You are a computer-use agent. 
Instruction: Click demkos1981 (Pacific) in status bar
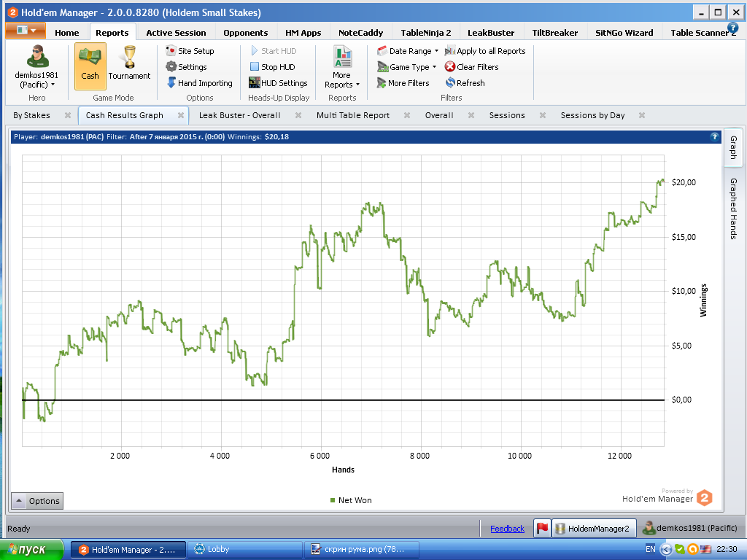tap(690, 528)
